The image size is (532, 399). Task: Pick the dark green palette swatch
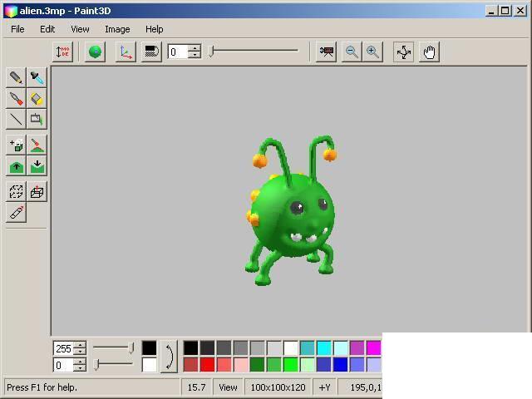pyautogui.click(x=257, y=365)
